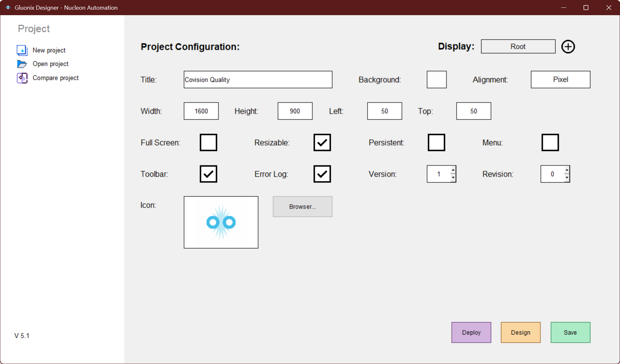The height and width of the screenshot is (364, 620).
Task: Click the plus icon next to Display
Action: point(568,47)
